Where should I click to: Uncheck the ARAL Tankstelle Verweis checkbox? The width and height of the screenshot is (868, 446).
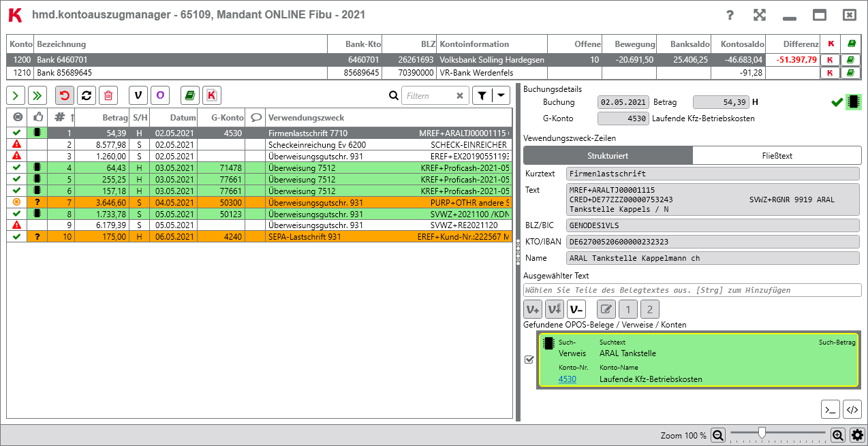pos(529,360)
